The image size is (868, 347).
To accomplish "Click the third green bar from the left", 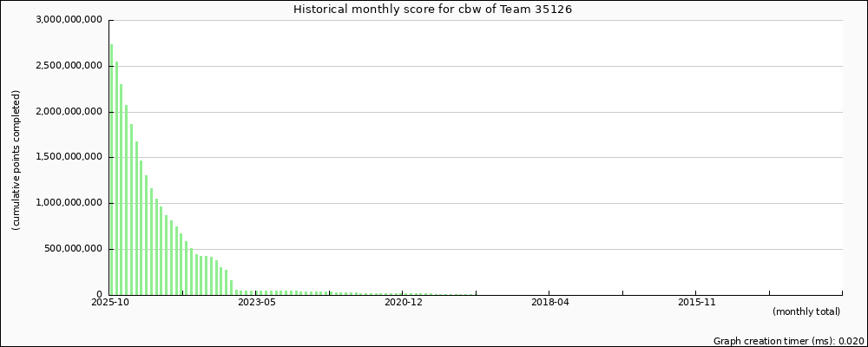I will (122, 189).
